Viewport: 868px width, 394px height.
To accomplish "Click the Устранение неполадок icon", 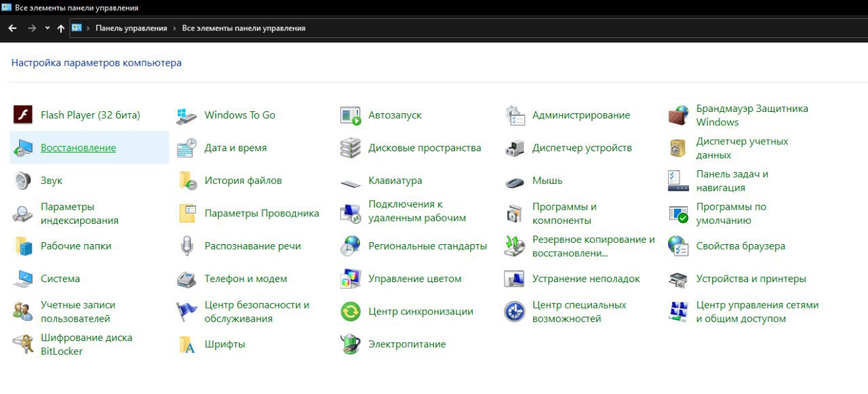I will pos(515,279).
